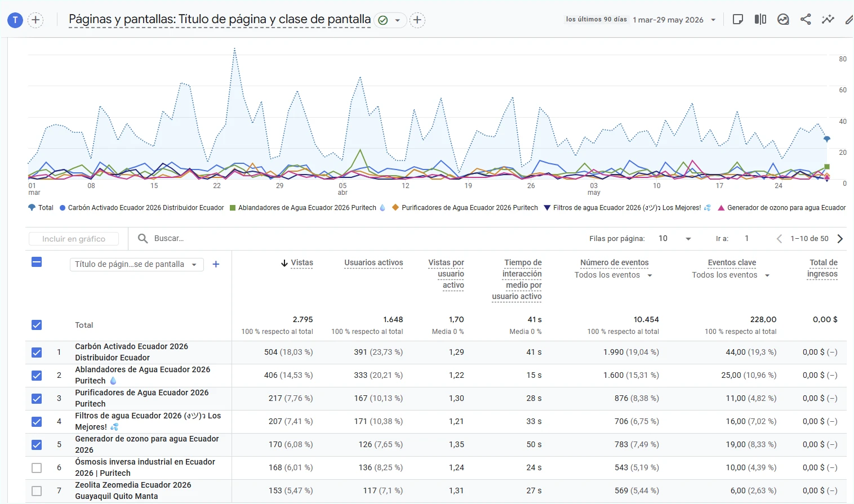854x504 pixels.
Task: Click the total events value 10.454
Action: pyautogui.click(x=646, y=319)
